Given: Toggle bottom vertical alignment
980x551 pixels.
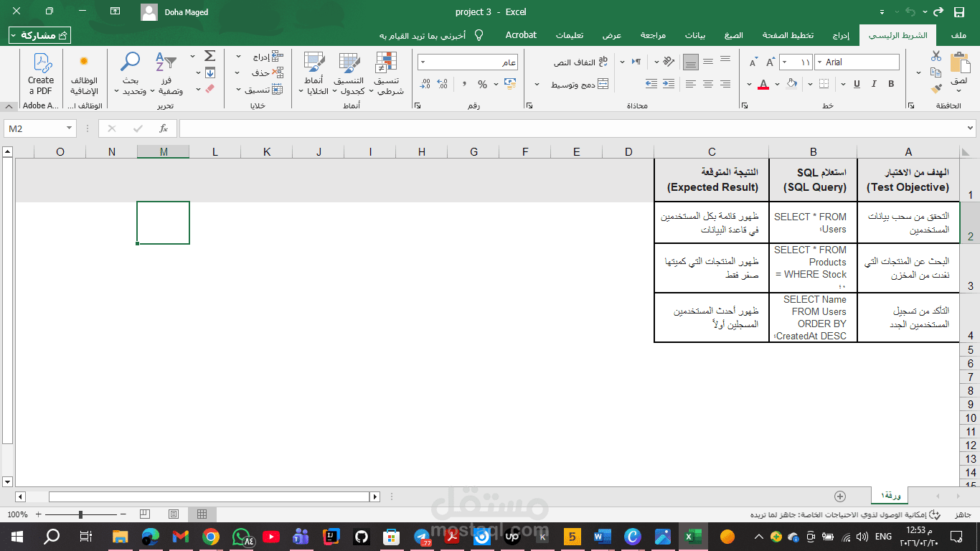Looking at the screenshot, I should [x=691, y=62].
